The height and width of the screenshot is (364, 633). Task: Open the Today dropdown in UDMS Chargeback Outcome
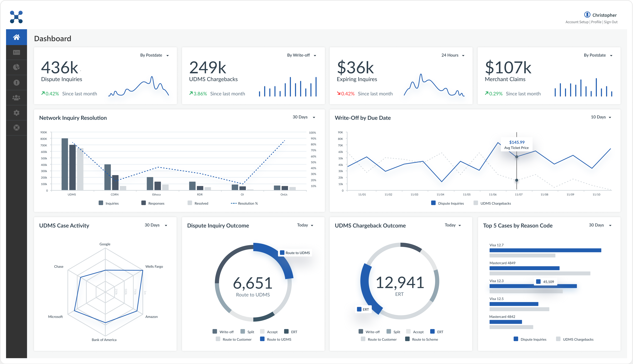point(452,225)
